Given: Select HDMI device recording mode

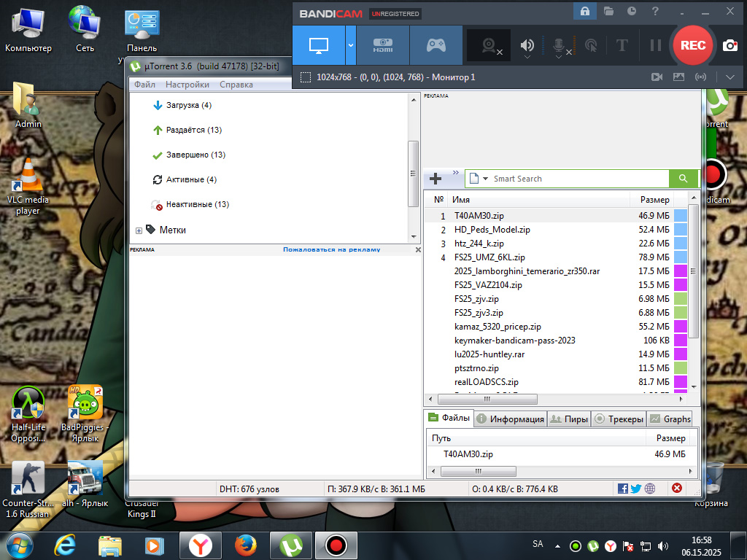Looking at the screenshot, I should click(x=383, y=45).
